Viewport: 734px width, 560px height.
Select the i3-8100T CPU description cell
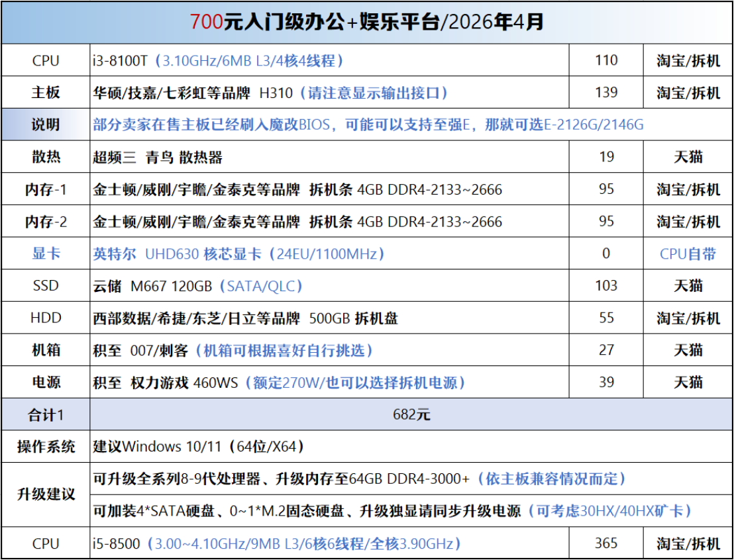click(329, 60)
